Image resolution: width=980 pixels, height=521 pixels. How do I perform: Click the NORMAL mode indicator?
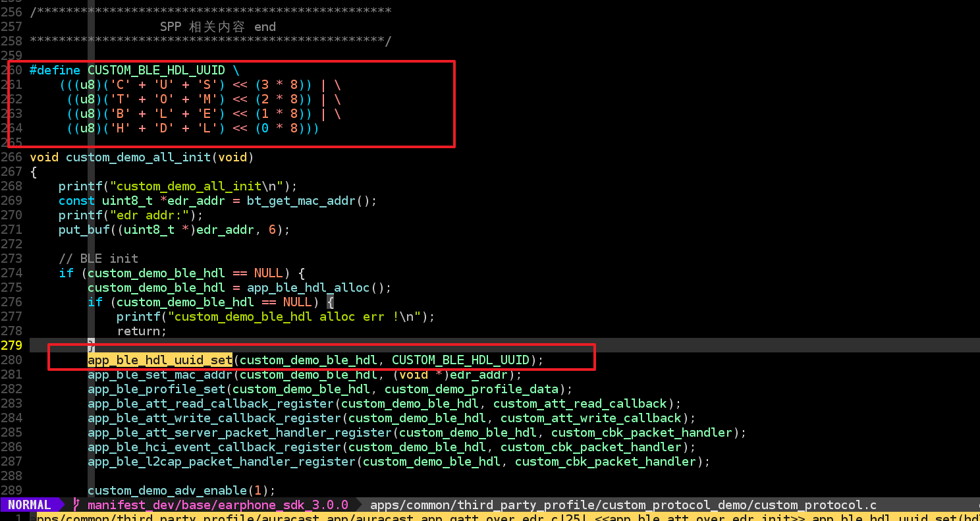(x=29, y=505)
